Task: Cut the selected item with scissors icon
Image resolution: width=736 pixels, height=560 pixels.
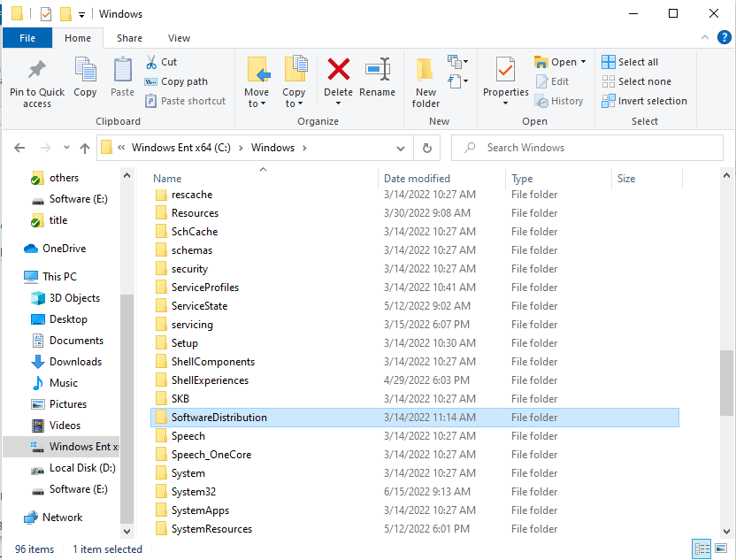Action: pos(161,62)
